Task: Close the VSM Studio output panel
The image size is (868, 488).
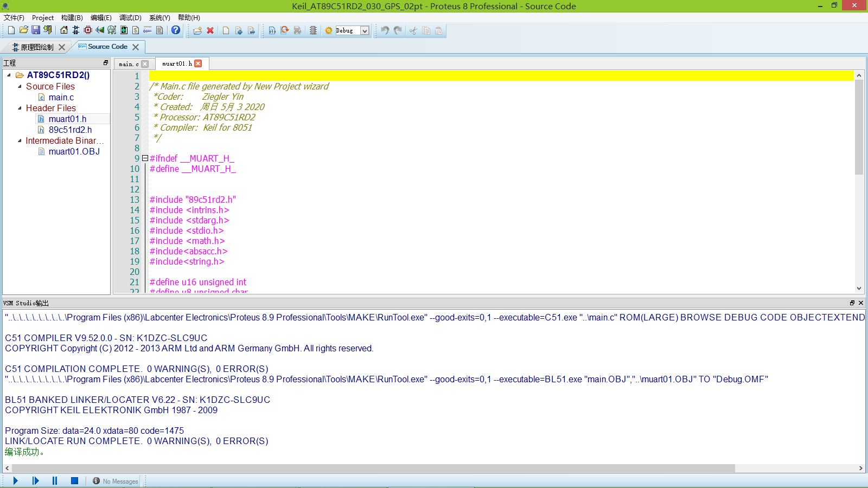Action: click(861, 303)
